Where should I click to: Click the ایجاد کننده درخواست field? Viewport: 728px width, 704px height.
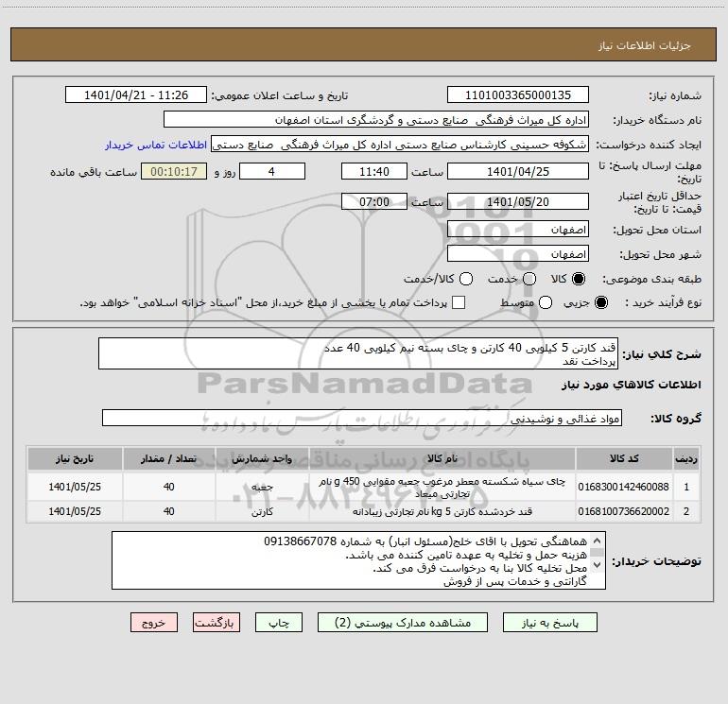(x=400, y=145)
